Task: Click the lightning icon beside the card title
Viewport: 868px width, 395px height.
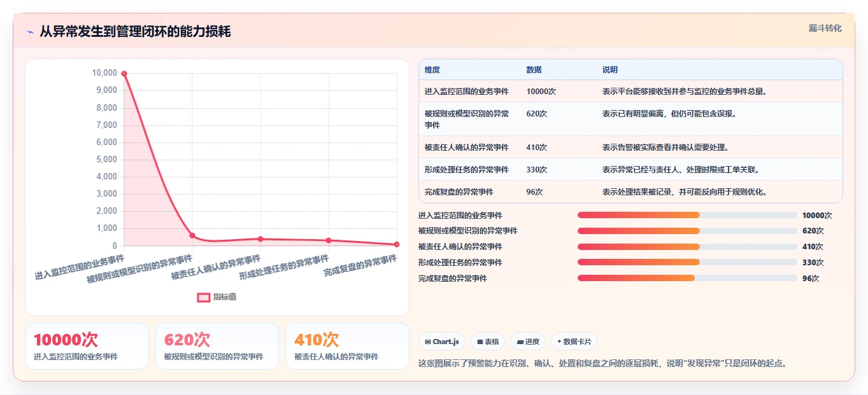Action: (30, 32)
